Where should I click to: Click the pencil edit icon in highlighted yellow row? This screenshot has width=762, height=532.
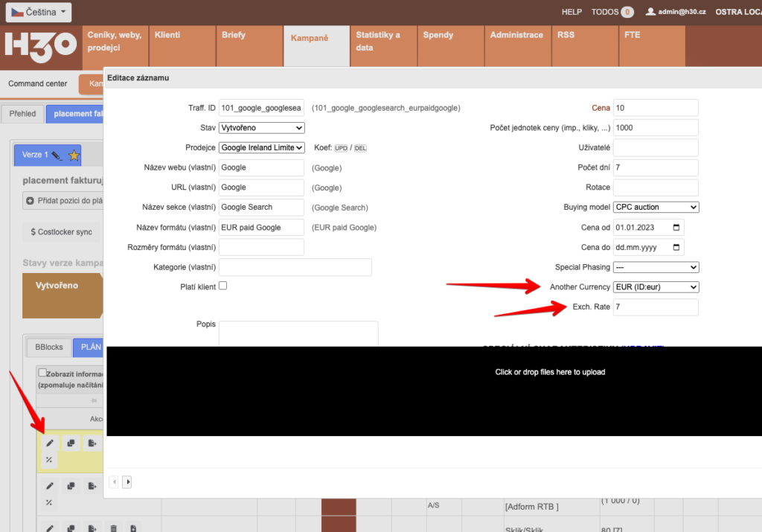50,443
